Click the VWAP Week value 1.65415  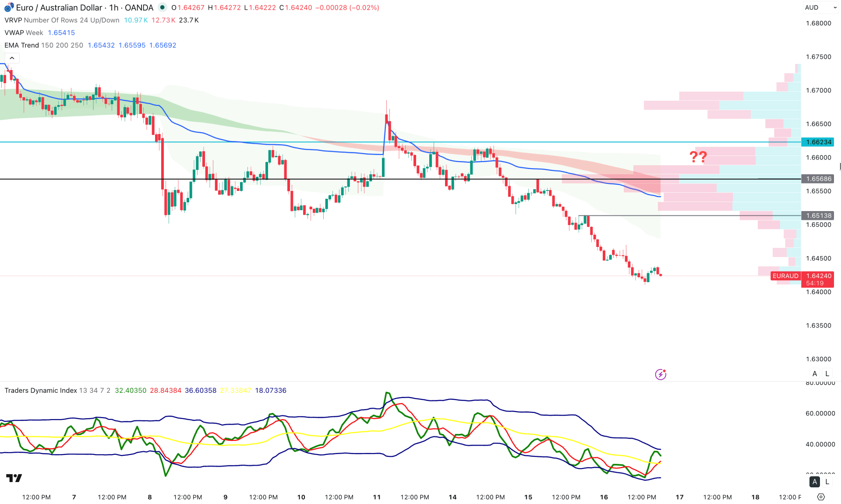click(62, 32)
